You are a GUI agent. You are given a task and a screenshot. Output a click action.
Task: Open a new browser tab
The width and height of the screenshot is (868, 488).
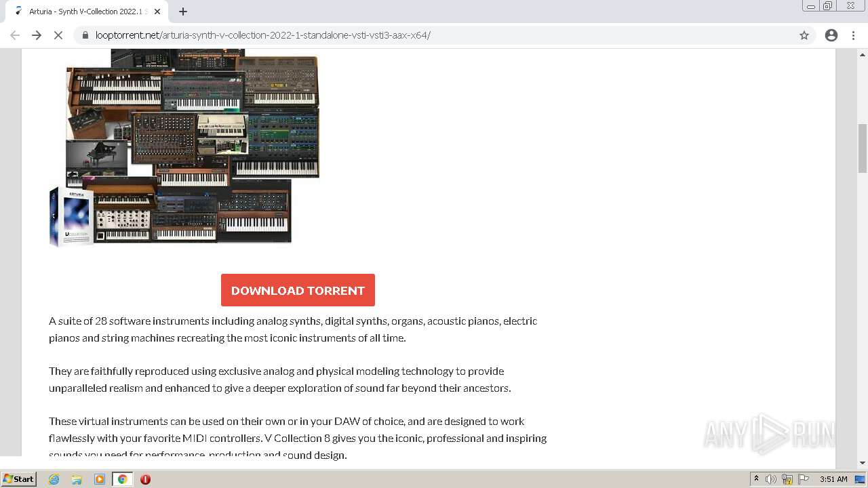click(x=183, y=12)
